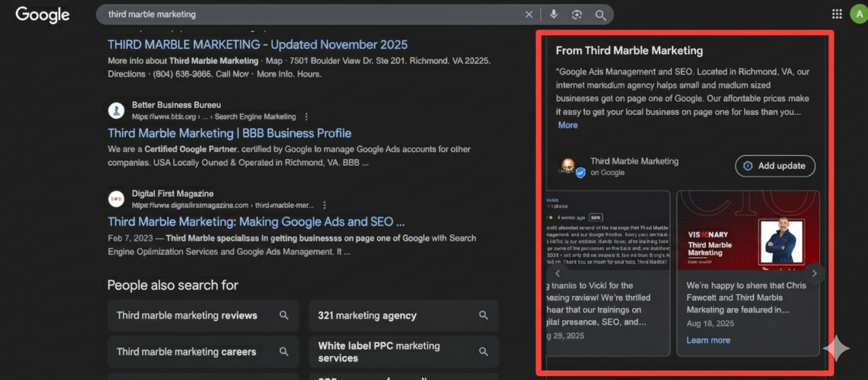Go to previous post with left arrow
The image size is (868, 380).
[557, 273]
